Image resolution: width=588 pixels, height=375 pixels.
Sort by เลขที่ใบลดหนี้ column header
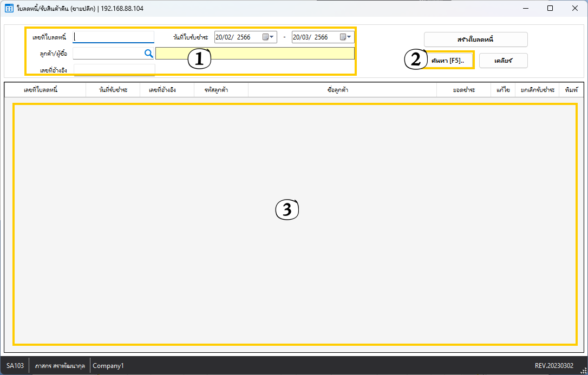[x=41, y=90]
